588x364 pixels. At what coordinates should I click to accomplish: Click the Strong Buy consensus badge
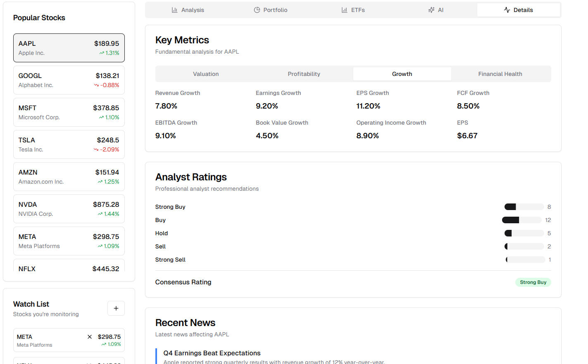(x=533, y=282)
